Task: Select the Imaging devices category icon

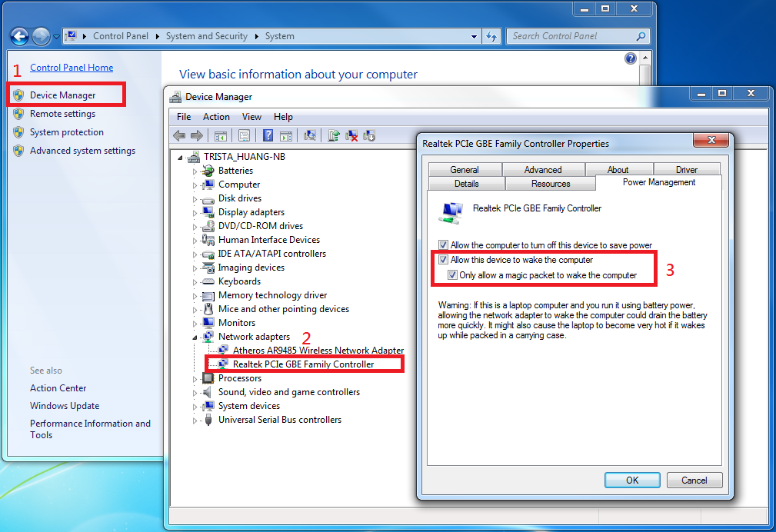Action: click(208, 268)
